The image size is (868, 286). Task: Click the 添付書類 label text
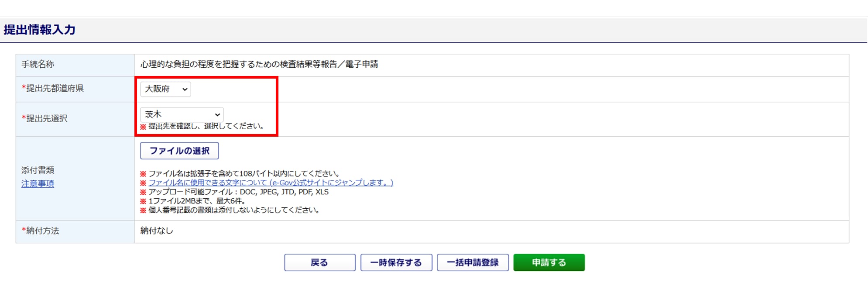tap(38, 170)
